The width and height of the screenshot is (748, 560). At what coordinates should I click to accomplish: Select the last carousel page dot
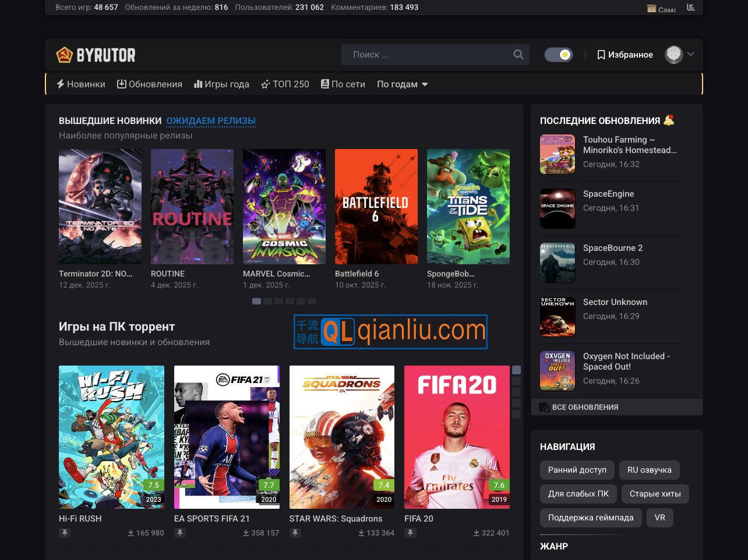[312, 302]
